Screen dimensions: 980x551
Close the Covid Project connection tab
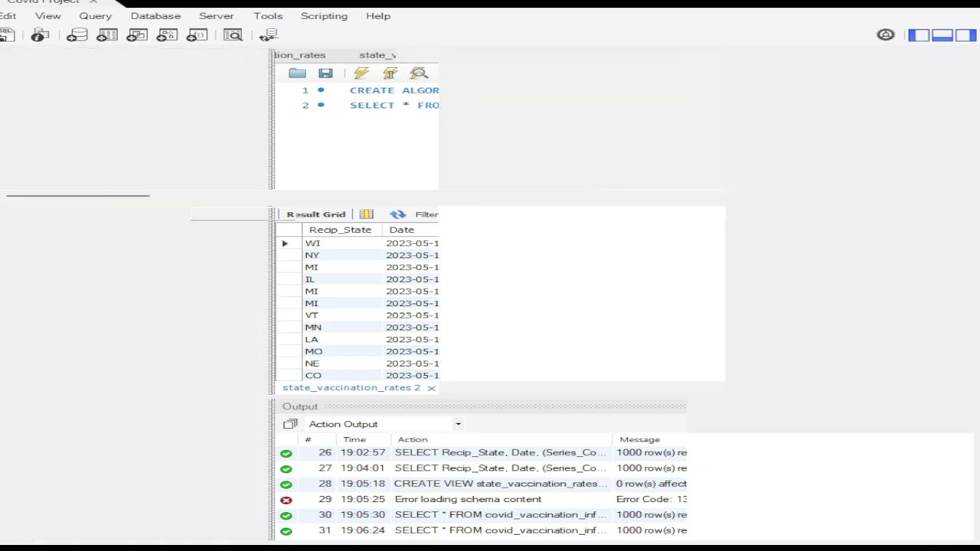click(x=93, y=2)
